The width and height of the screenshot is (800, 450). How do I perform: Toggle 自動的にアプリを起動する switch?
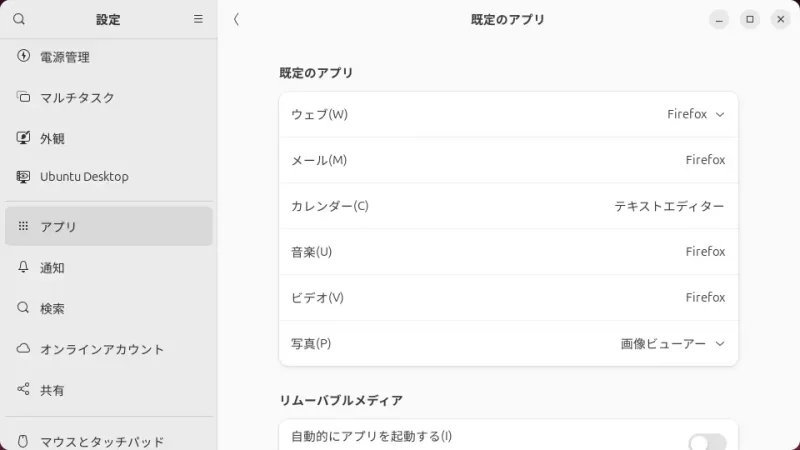[x=706, y=442]
